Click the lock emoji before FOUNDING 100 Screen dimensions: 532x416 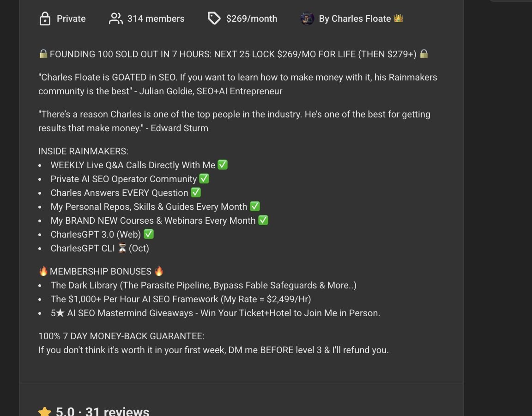[43, 54]
